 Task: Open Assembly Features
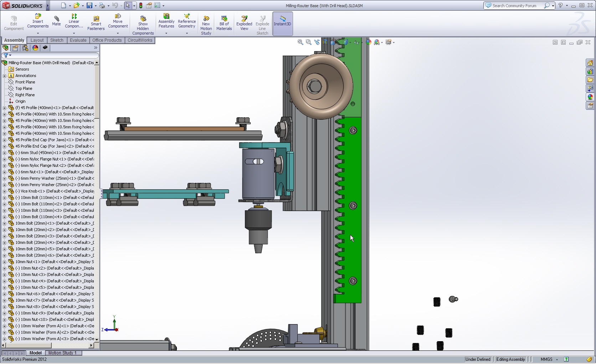click(166, 21)
